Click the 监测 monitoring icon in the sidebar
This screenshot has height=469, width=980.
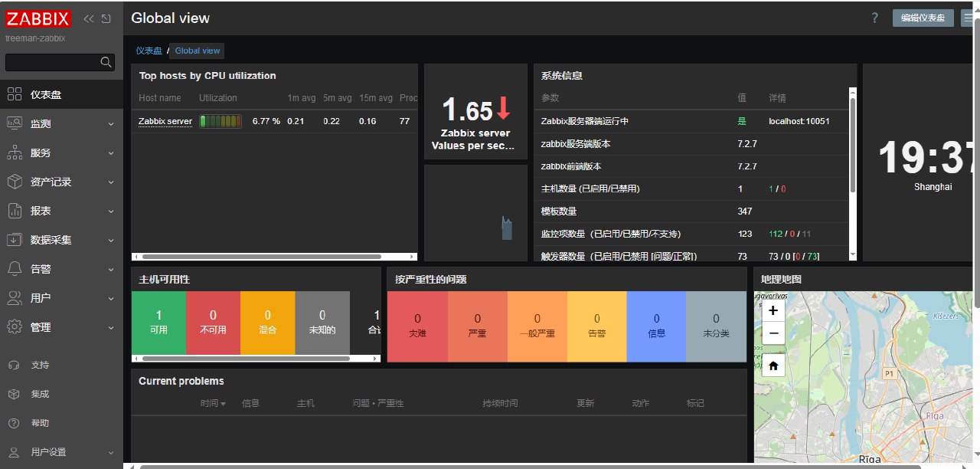click(14, 123)
